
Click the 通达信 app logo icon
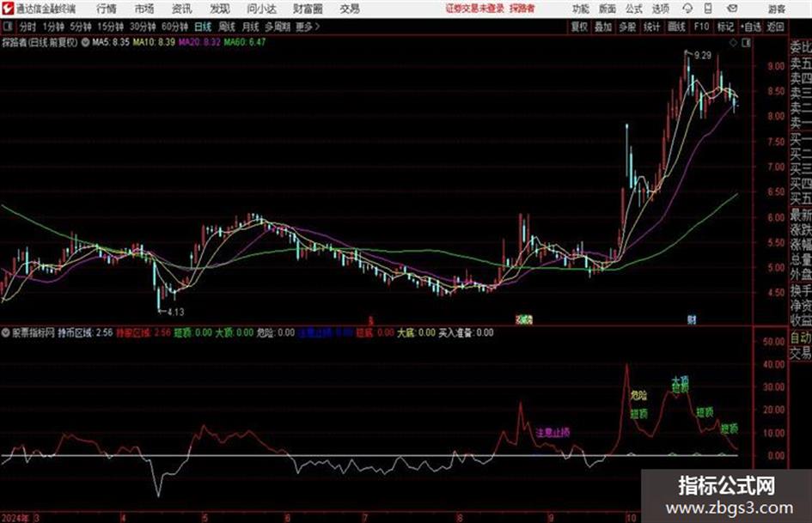(x=8, y=9)
